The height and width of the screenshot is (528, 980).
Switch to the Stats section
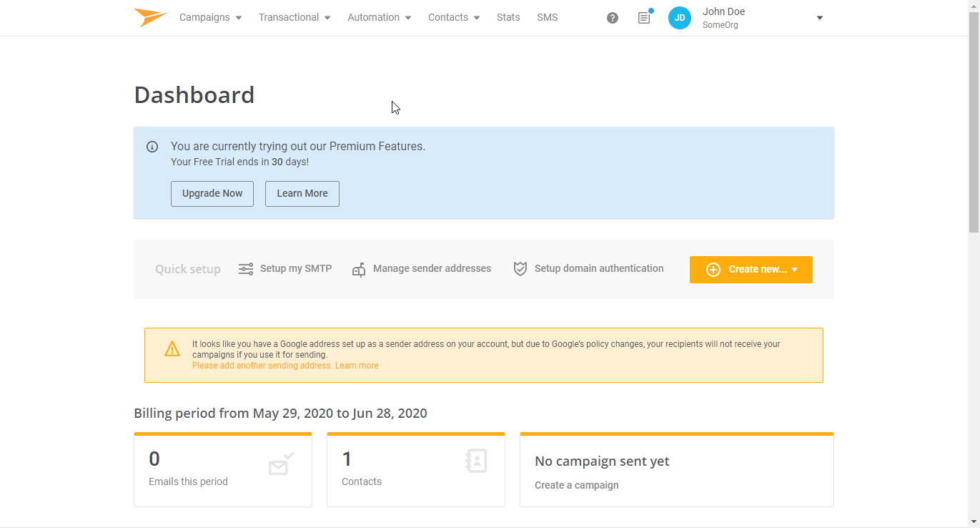coord(508,17)
